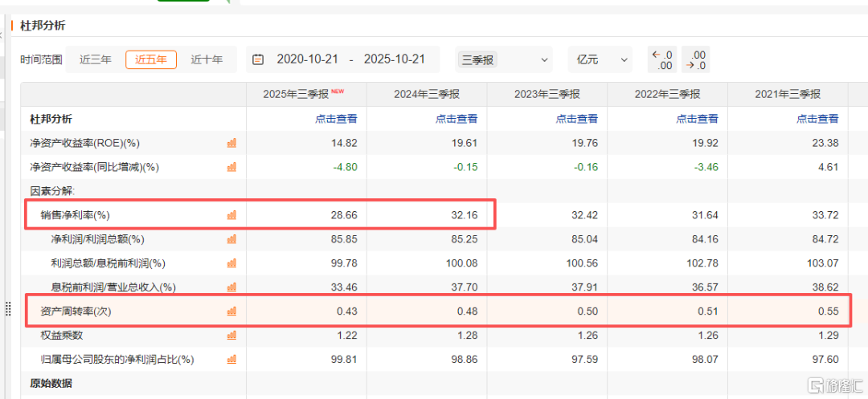Screen dimensions: 868x399
Task: Click the 2021年三季报 column header
Action: click(x=787, y=95)
